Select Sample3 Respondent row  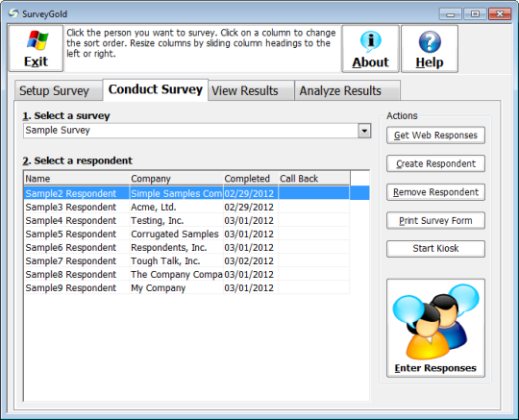coord(186,207)
